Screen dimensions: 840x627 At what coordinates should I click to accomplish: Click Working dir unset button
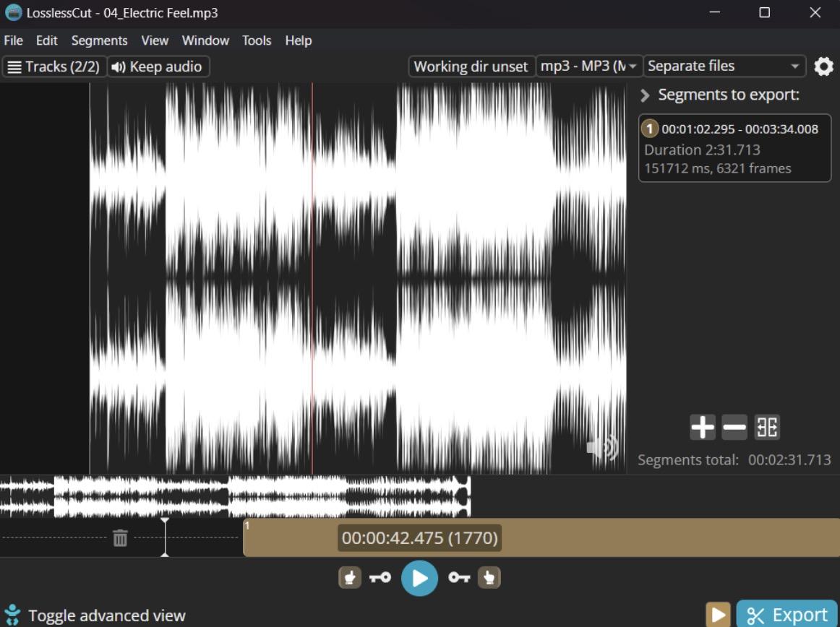pyautogui.click(x=471, y=66)
